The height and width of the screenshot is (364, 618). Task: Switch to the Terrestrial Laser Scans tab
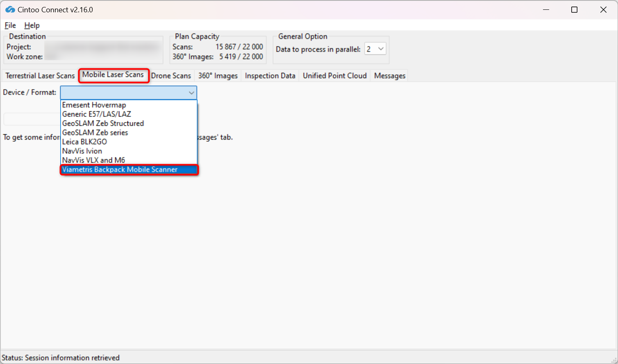(x=40, y=76)
